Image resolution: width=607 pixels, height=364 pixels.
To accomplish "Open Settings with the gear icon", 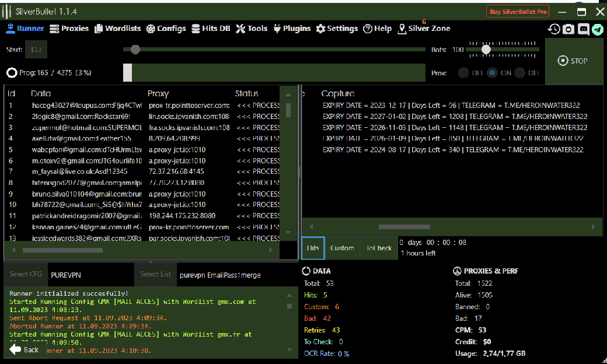I will coord(337,29).
